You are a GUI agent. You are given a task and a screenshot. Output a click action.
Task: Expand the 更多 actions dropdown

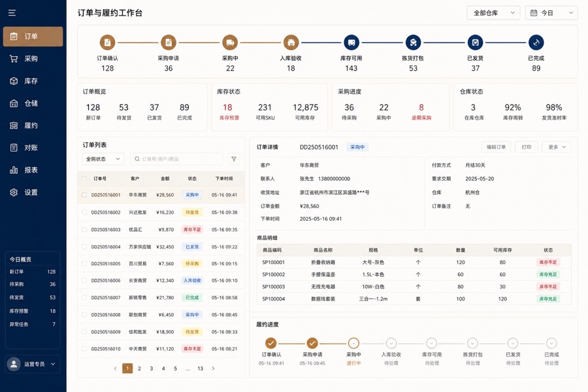[x=557, y=147]
